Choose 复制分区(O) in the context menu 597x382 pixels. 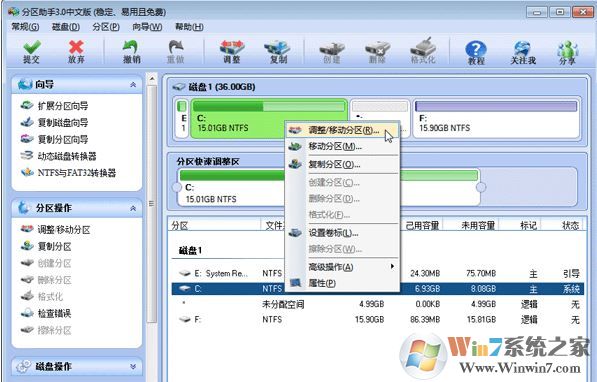pyautogui.click(x=342, y=165)
